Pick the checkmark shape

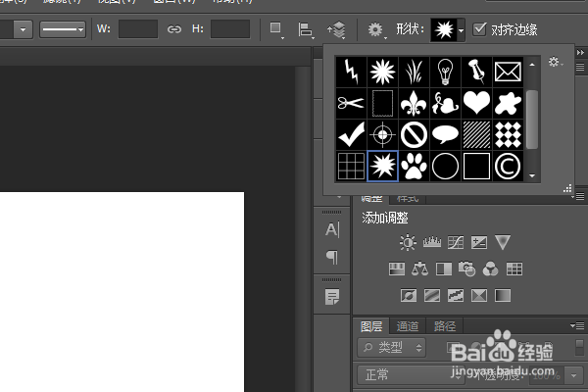click(x=351, y=134)
